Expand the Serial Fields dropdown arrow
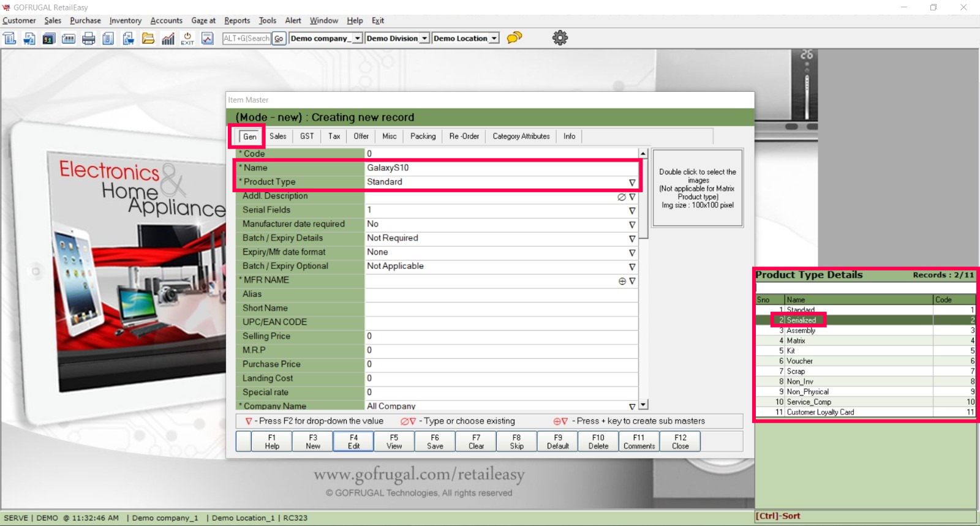The width and height of the screenshot is (980, 526). tap(632, 211)
